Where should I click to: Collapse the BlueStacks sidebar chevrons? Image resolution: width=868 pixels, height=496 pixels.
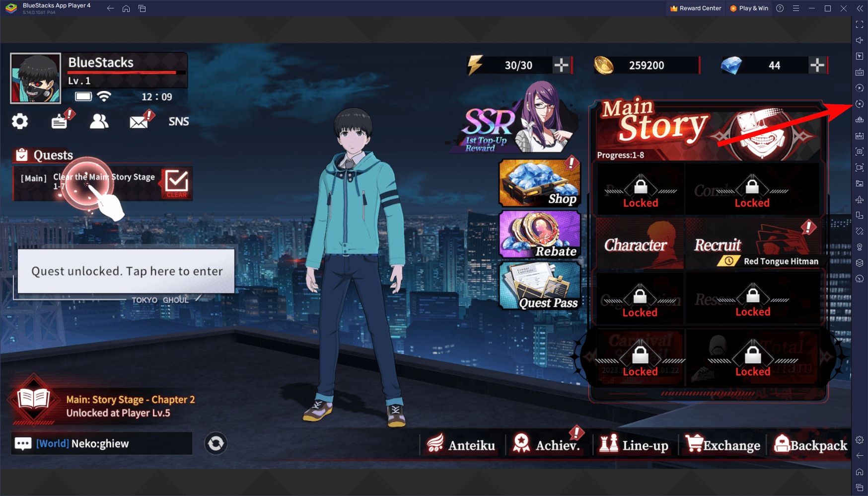tap(860, 8)
